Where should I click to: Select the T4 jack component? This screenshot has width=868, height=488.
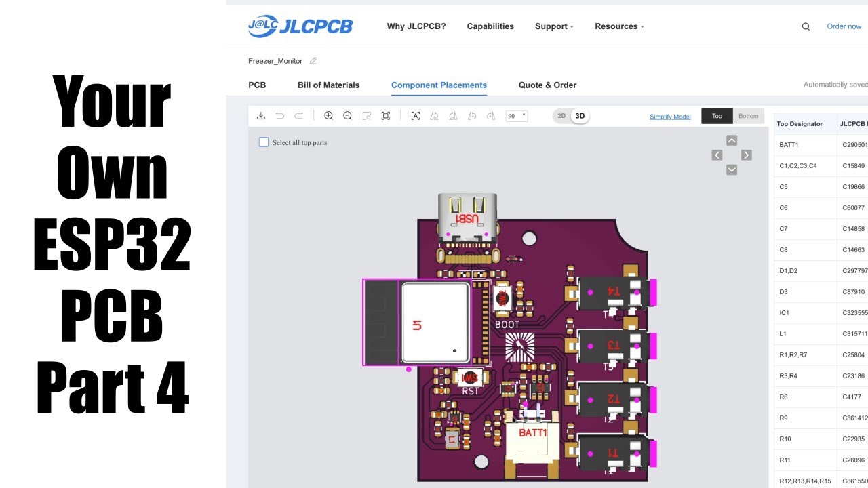tap(612, 292)
